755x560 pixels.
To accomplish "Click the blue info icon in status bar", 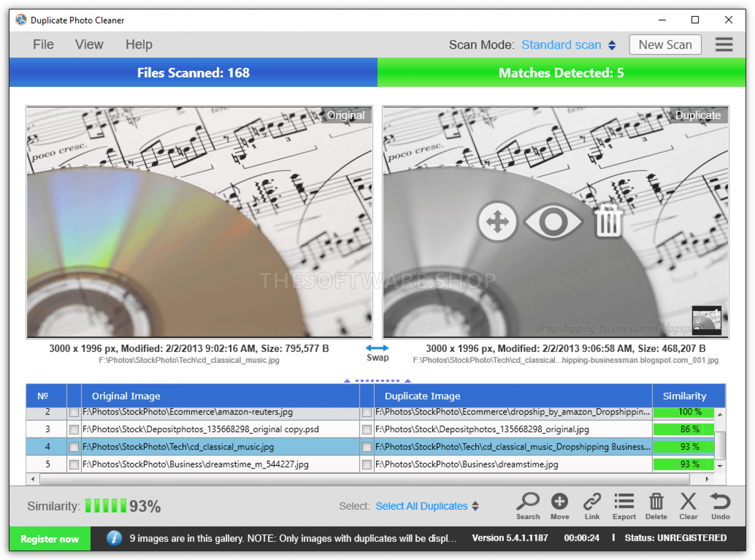I will point(114,538).
